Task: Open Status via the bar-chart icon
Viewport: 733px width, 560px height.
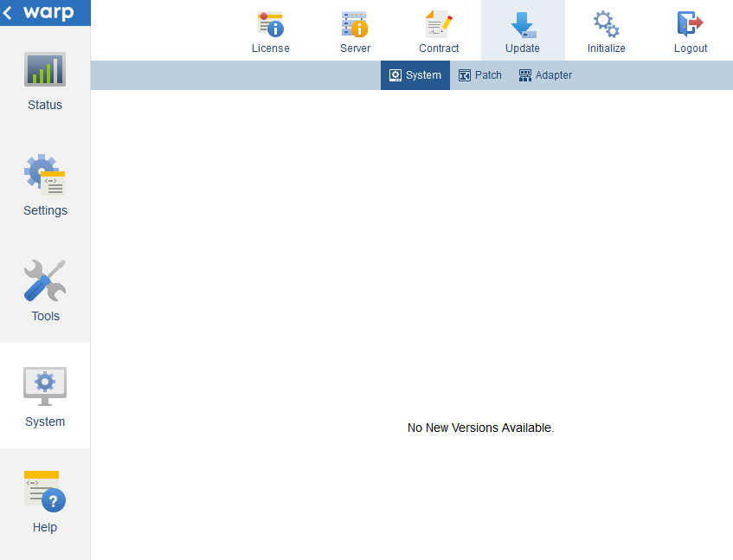Action: [45, 70]
